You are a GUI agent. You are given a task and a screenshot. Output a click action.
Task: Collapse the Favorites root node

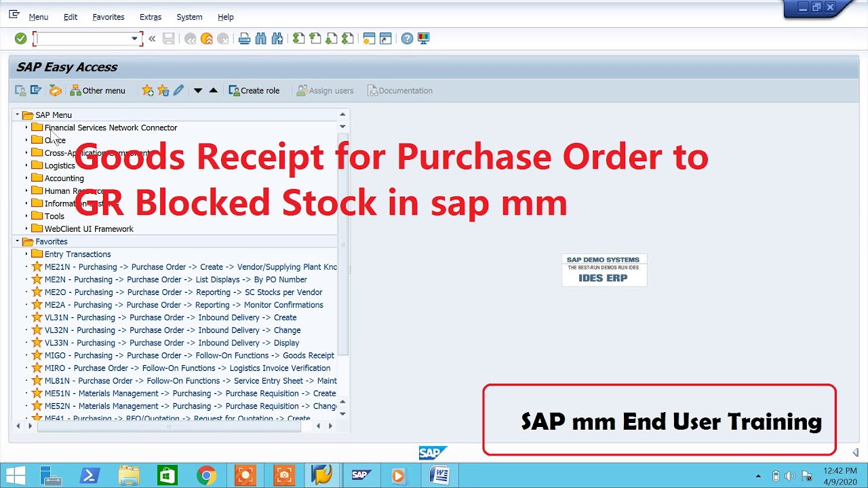[x=18, y=241]
